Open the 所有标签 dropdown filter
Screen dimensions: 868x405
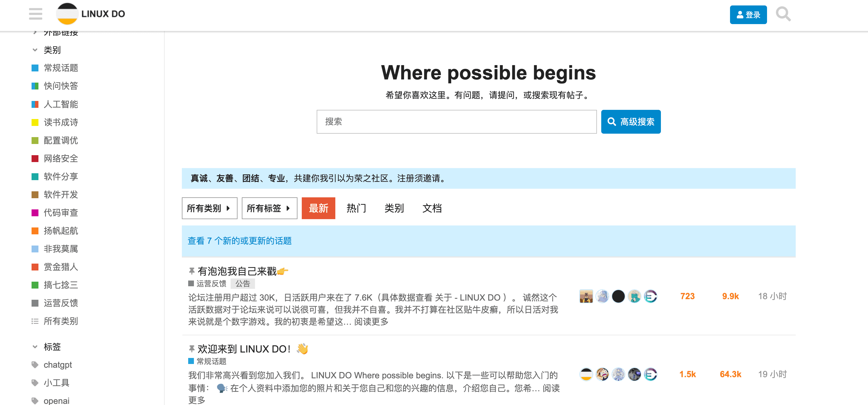269,208
